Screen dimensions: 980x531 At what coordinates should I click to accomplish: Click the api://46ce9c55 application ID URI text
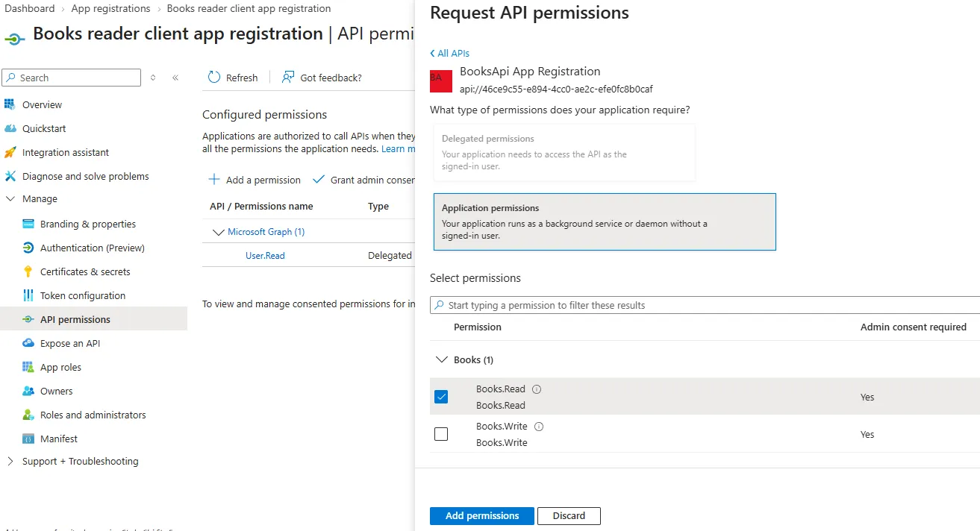pos(556,89)
